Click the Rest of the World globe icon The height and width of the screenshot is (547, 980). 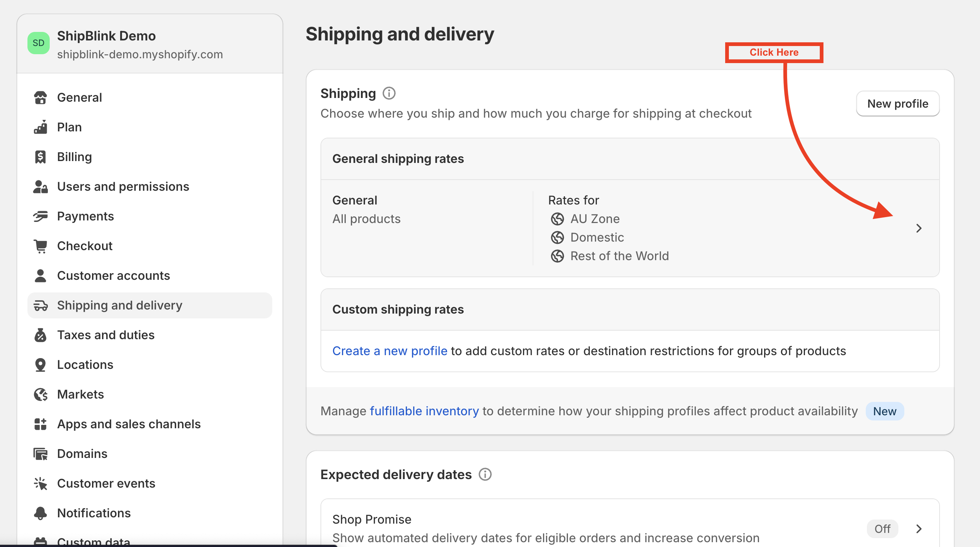pyautogui.click(x=558, y=256)
